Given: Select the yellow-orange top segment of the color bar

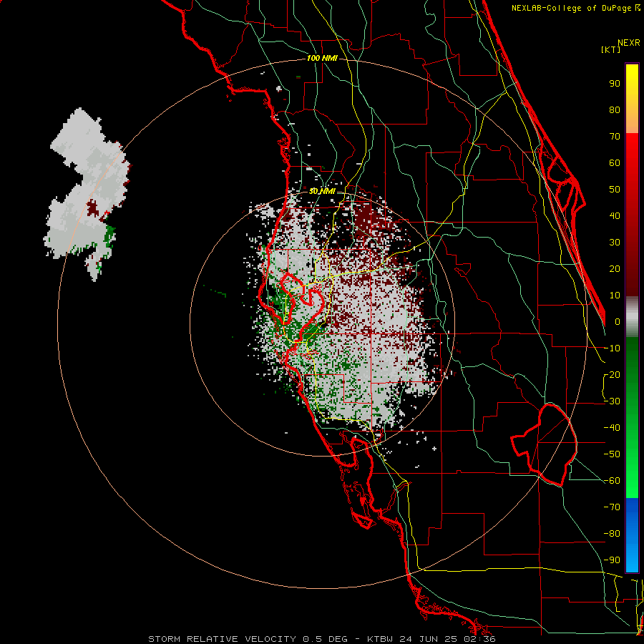Looking at the screenshot, I should 632,99.
